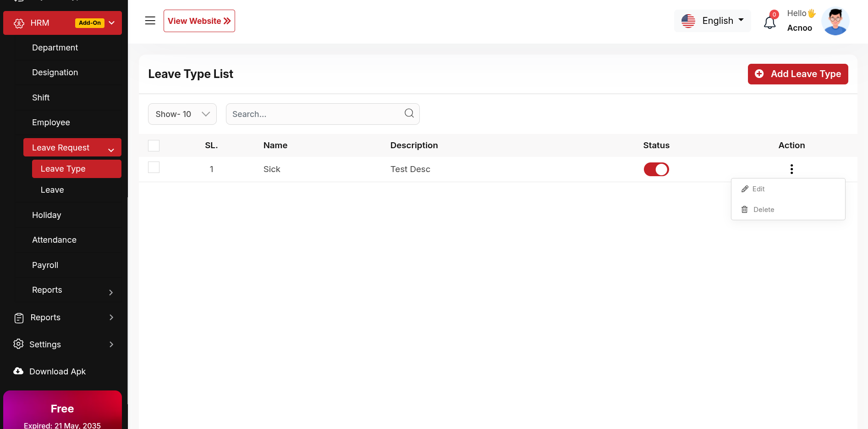Viewport: 868px width, 429px height.
Task: Tick the checkbox for the Sick row
Action: point(154,167)
